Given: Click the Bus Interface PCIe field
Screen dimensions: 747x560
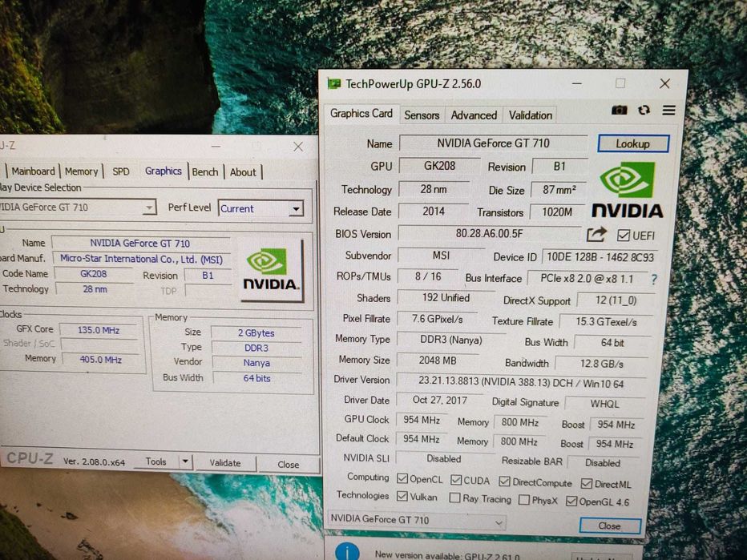Looking at the screenshot, I should tap(587, 279).
